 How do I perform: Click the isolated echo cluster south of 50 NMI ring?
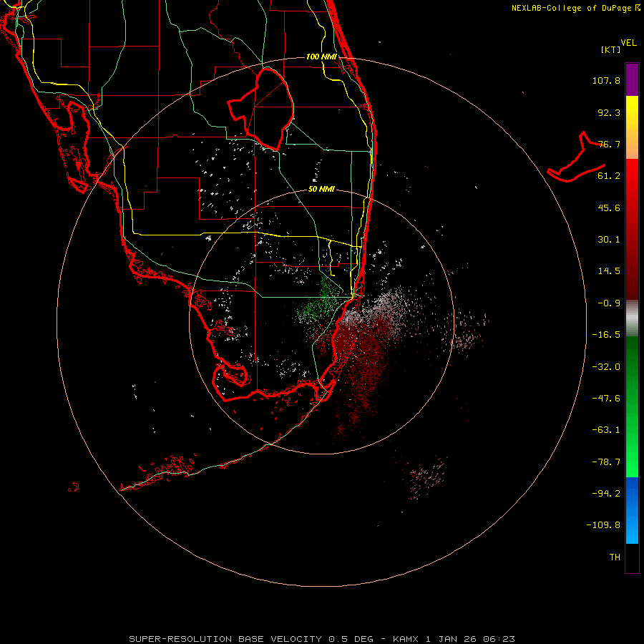[427, 477]
